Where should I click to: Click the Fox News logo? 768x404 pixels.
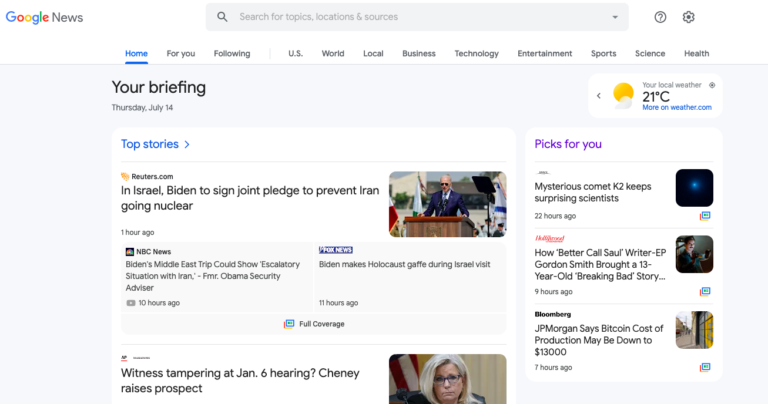click(x=336, y=250)
